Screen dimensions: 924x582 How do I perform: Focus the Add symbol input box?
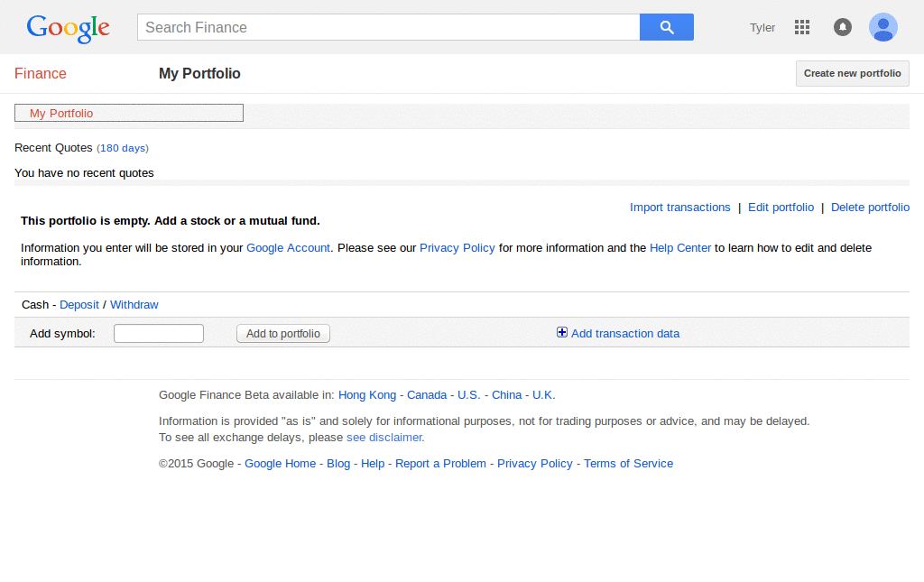tap(159, 334)
